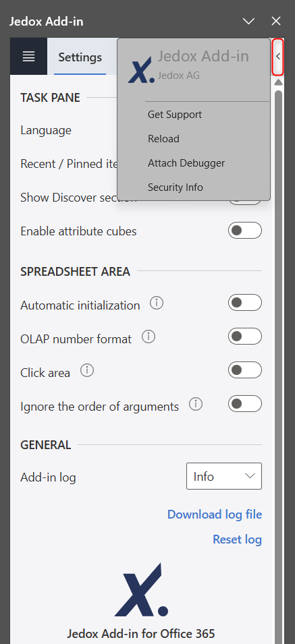Select the Settings tab
295x644 pixels.
(80, 57)
